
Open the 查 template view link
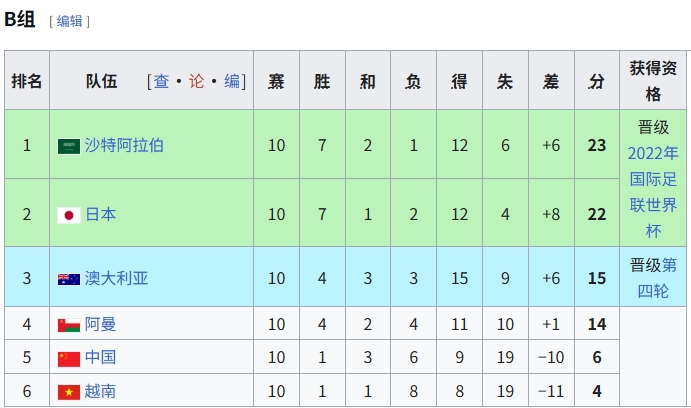(x=161, y=81)
